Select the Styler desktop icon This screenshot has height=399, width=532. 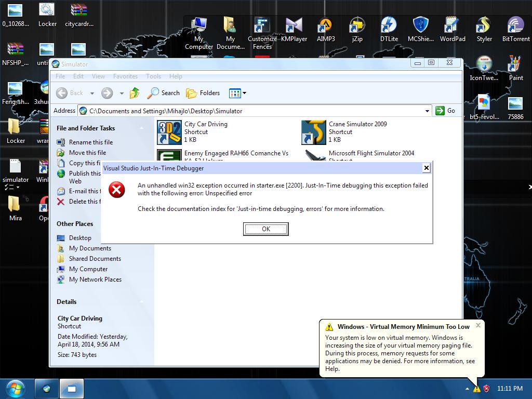(484, 30)
